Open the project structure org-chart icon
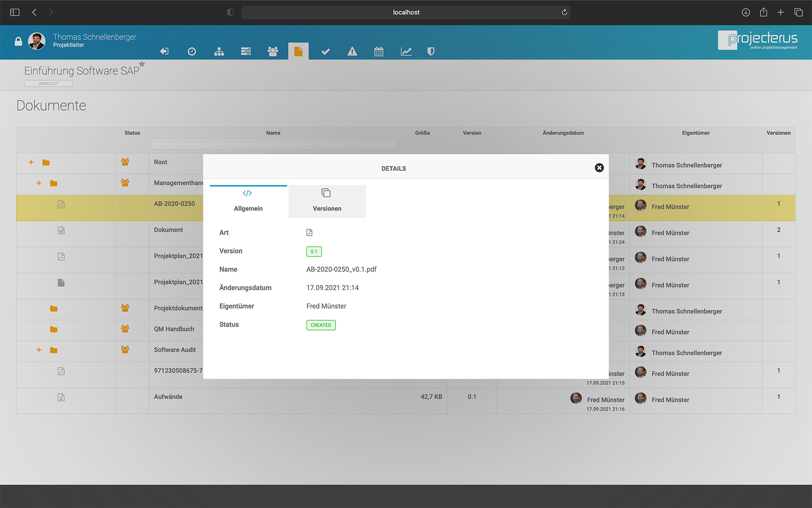The image size is (812, 508). 219,51
